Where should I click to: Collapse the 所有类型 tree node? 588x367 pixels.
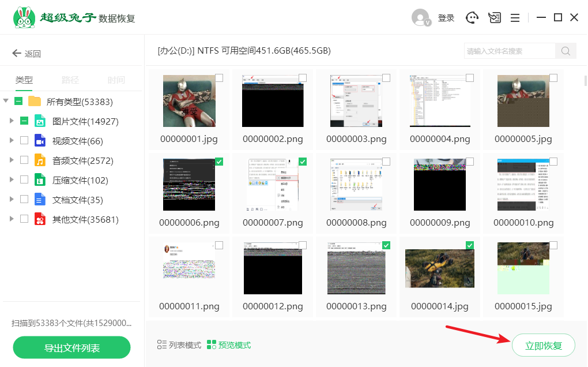[x=6, y=102]
